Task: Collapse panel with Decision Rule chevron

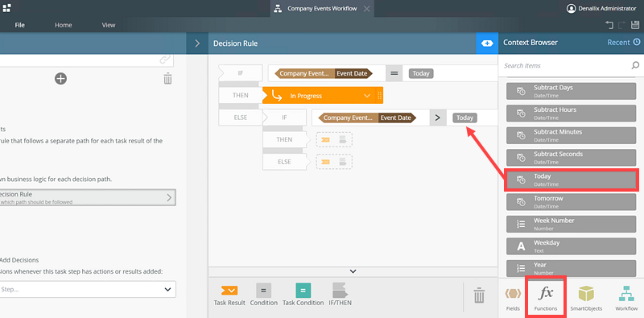Action: click(x=197, y=43)
